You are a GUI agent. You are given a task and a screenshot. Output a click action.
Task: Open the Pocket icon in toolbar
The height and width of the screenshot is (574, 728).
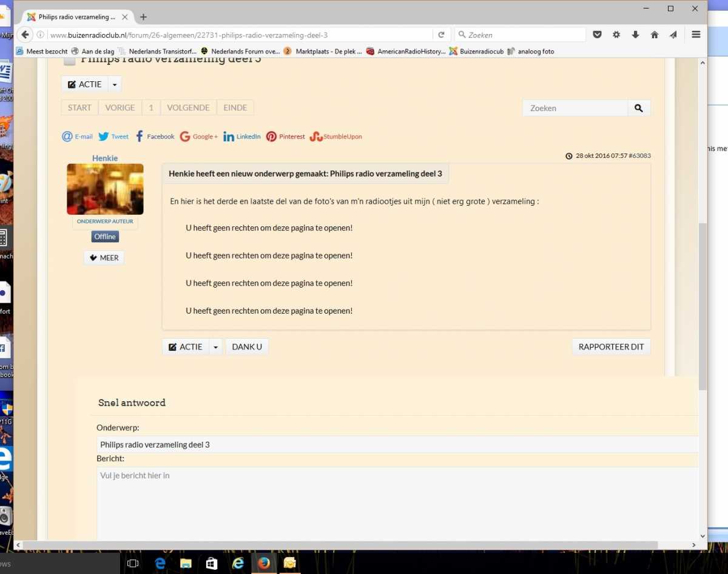[x=597, y=35]
